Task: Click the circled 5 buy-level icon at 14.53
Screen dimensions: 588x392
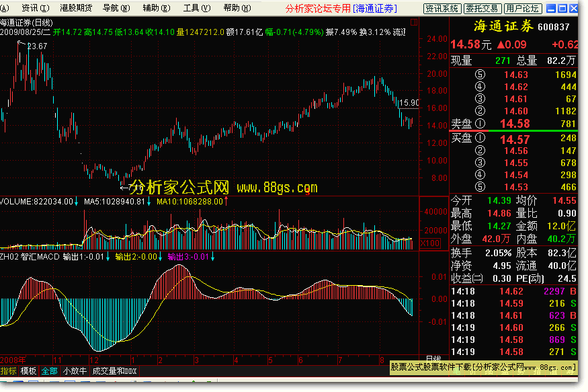Action: point(480,187)
